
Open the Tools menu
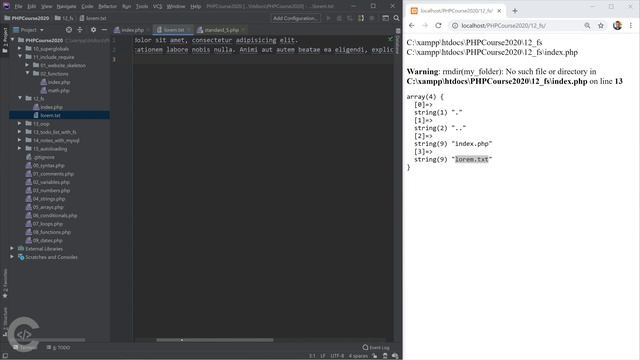(x=142, y=7)
